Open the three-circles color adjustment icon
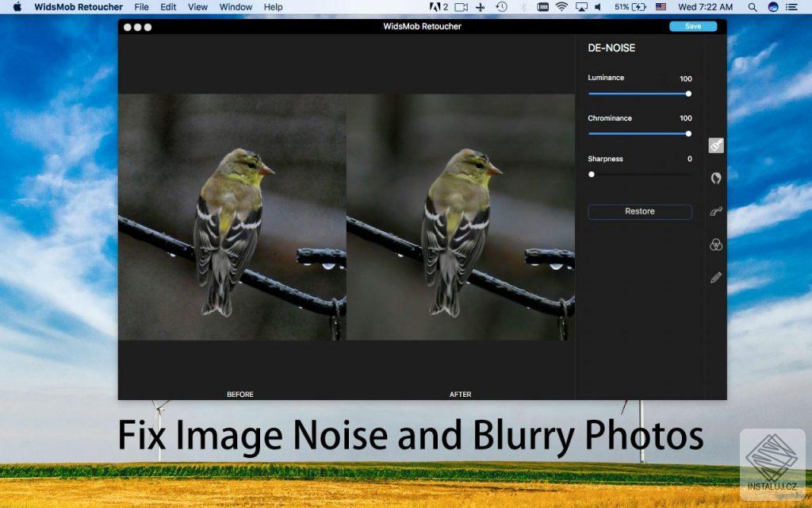Screen dimensions: 812x508 716,244
